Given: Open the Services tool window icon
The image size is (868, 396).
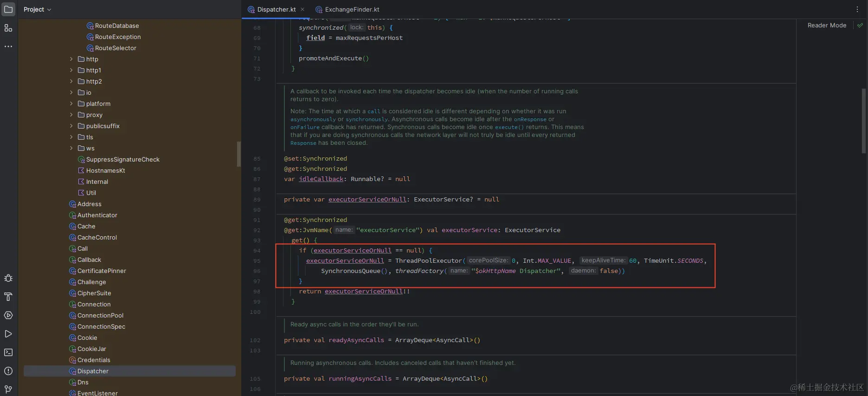Looking at the screenshot, I should pos(8,315).
